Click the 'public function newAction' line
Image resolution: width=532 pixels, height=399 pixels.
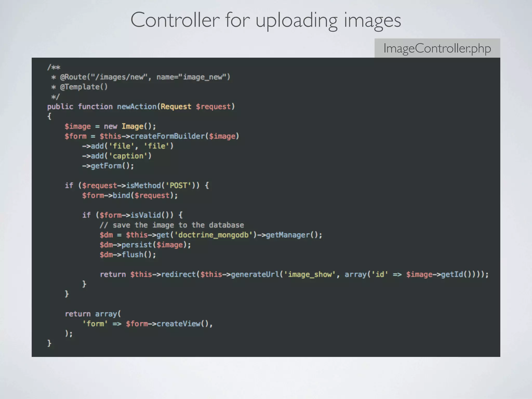(x=141, y=107)
